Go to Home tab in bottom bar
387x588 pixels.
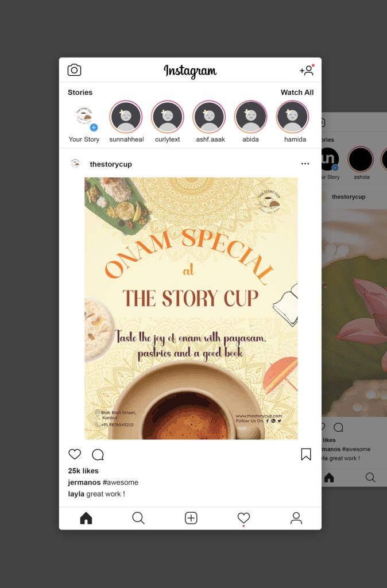pos(86,518)
